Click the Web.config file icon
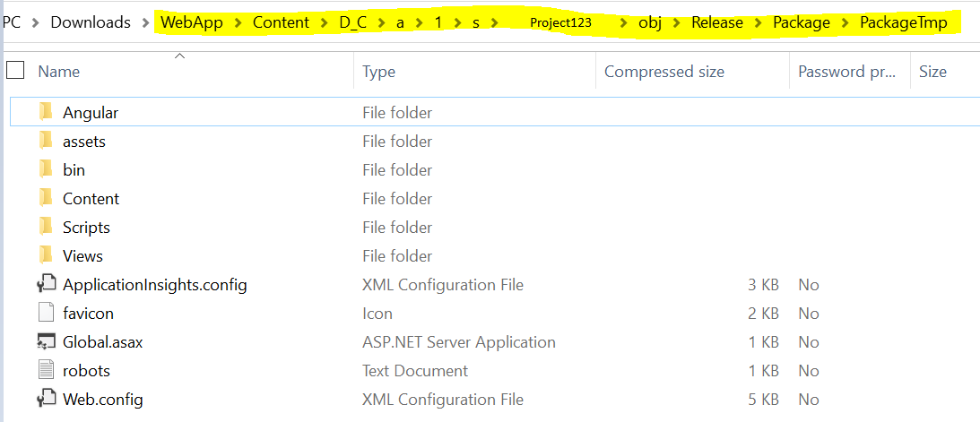 click(x=47, y=399)
